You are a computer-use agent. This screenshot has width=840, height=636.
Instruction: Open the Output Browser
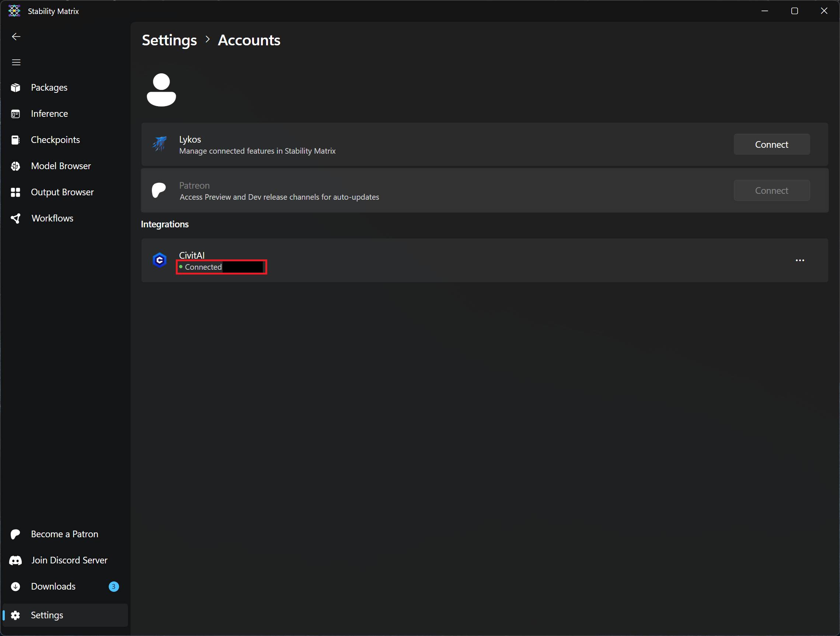click(62, 192)
